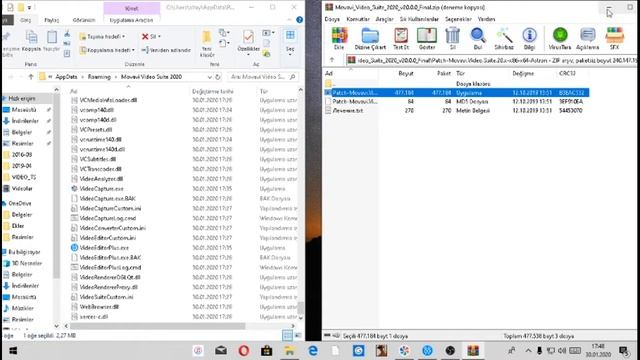The width and height of the screenshot is (640, 360).
Task: Open the Komutlar menu in WinRAR
Action: [358, 19]
